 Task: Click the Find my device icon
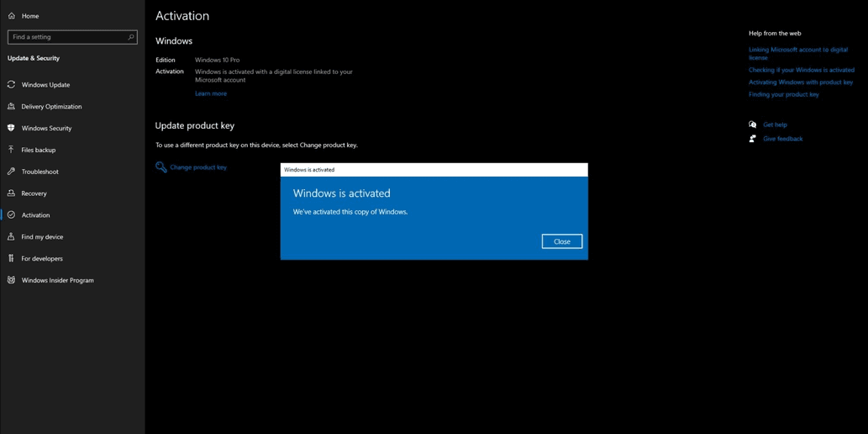pyautogui.click(x=11, y=236)
